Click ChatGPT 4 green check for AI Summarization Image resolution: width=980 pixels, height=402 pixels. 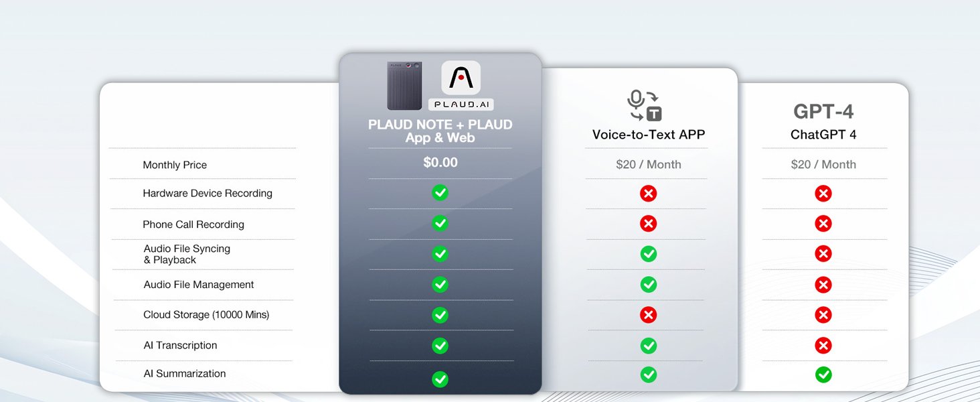pos(823,375)
